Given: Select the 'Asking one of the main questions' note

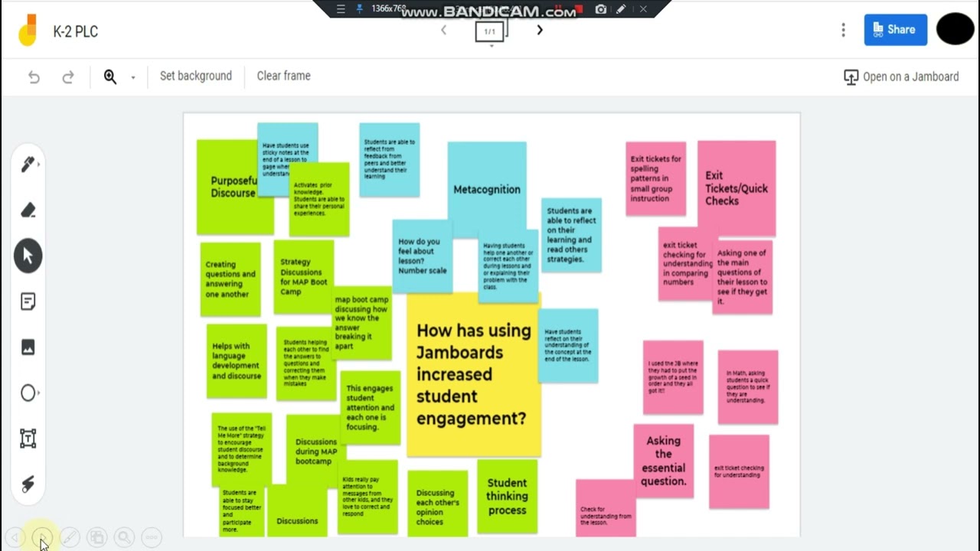Looking at the screenshot, I should click(x=742, y=277).
